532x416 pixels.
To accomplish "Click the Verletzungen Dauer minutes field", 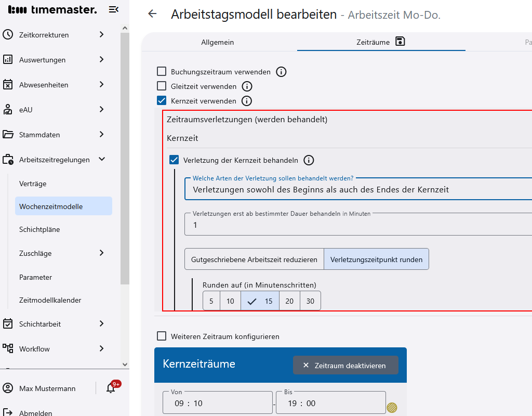I will 358,225.
